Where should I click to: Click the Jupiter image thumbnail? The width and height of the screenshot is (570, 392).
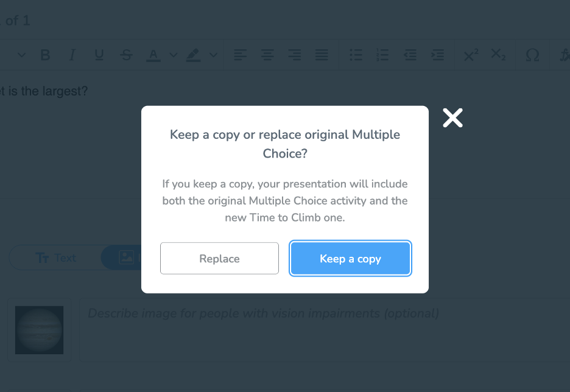pyautogui.click(x=40, y=330)
